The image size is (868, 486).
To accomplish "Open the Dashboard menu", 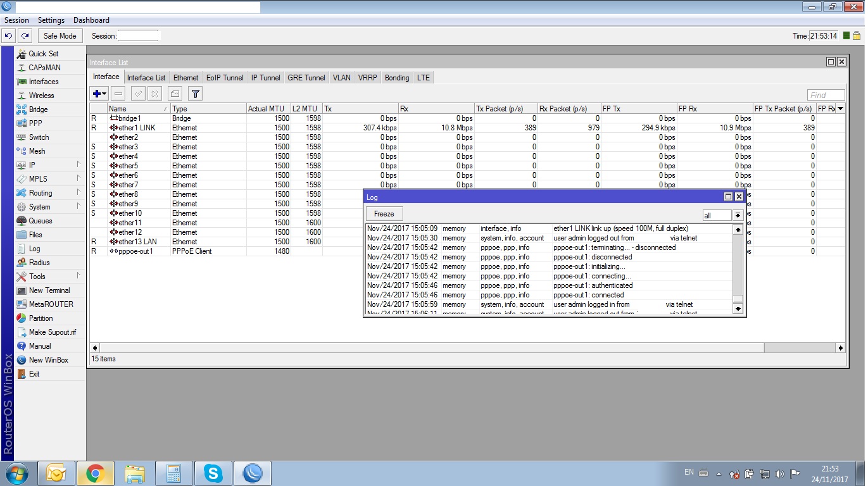I will pos(91,20).
